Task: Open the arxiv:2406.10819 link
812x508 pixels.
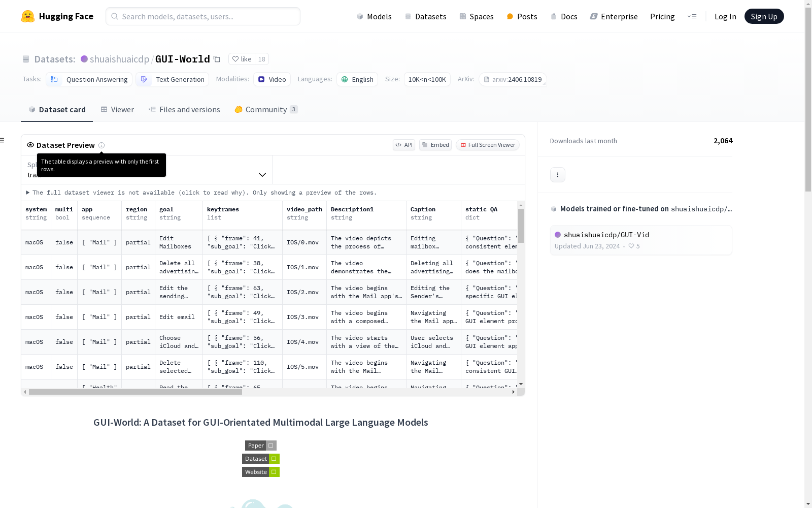Action: [513, 79]
